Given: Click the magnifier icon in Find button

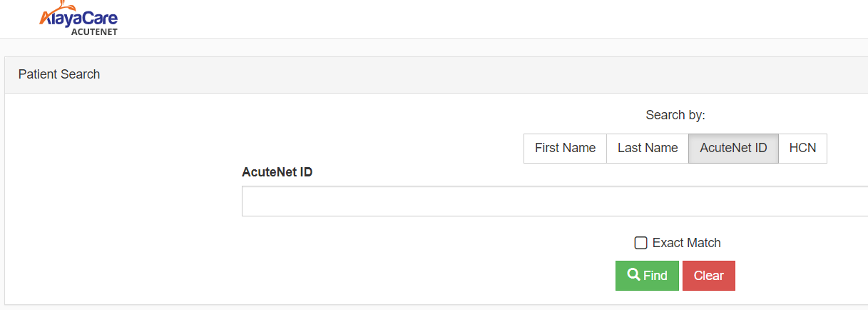Looking at the screenshot, I should [633, 275].
